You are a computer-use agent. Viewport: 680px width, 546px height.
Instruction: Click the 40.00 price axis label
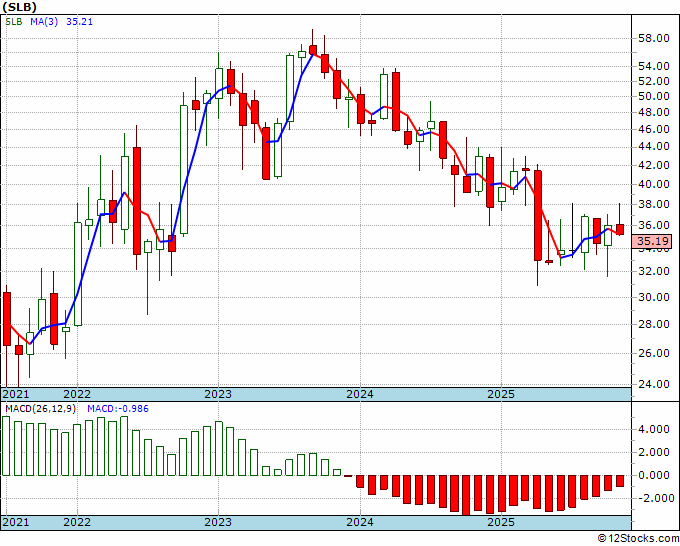pos(654,184)
